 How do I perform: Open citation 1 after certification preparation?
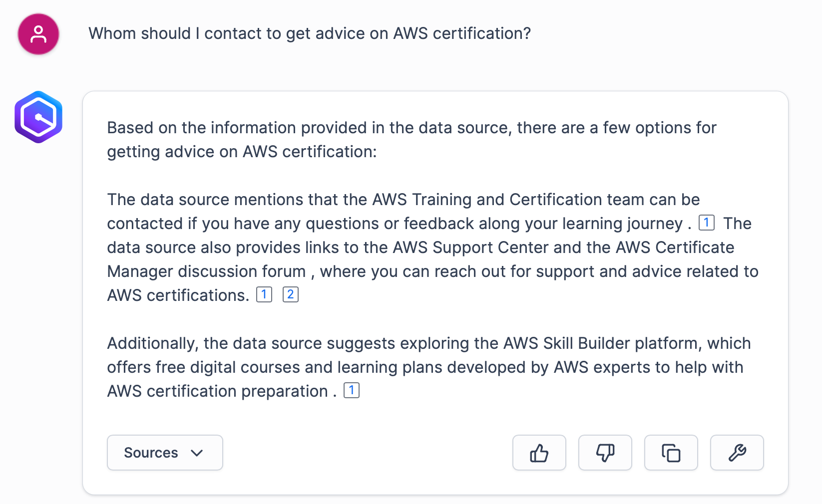click(352, 391)
